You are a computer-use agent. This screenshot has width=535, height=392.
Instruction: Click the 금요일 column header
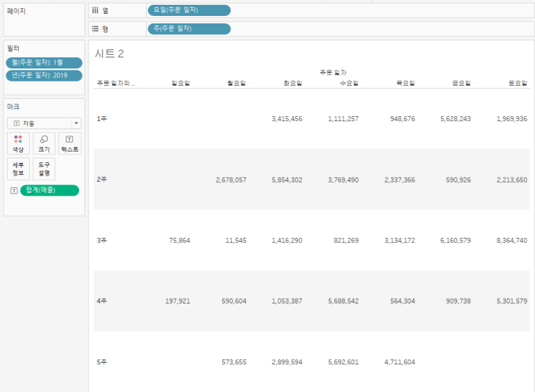[x=462, y=83]
